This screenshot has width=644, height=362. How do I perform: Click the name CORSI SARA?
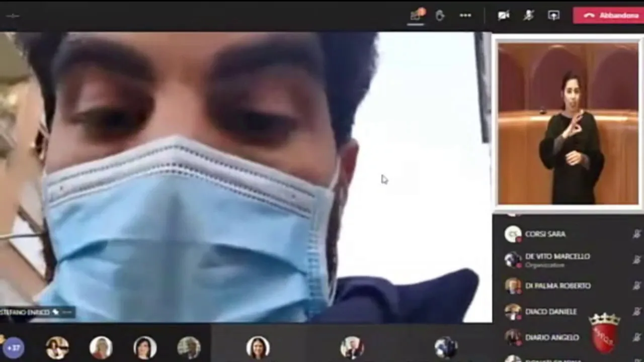pos(545,234)
